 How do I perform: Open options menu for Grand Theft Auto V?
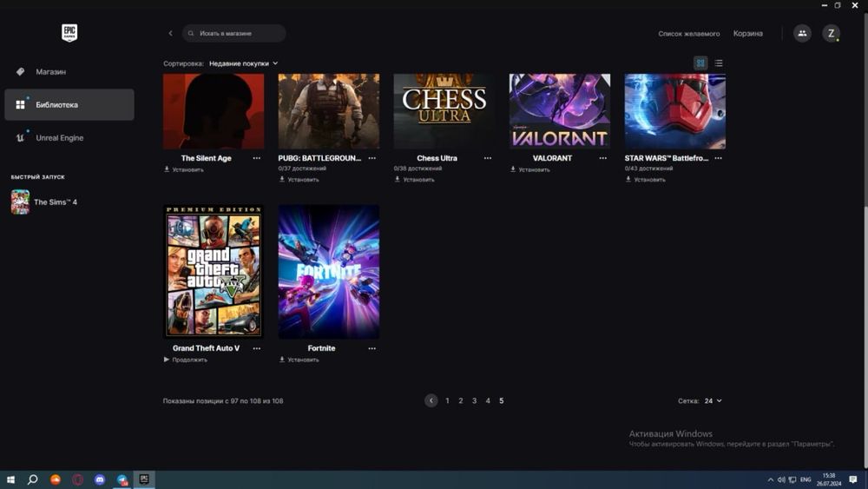click(x=257, y=349)
